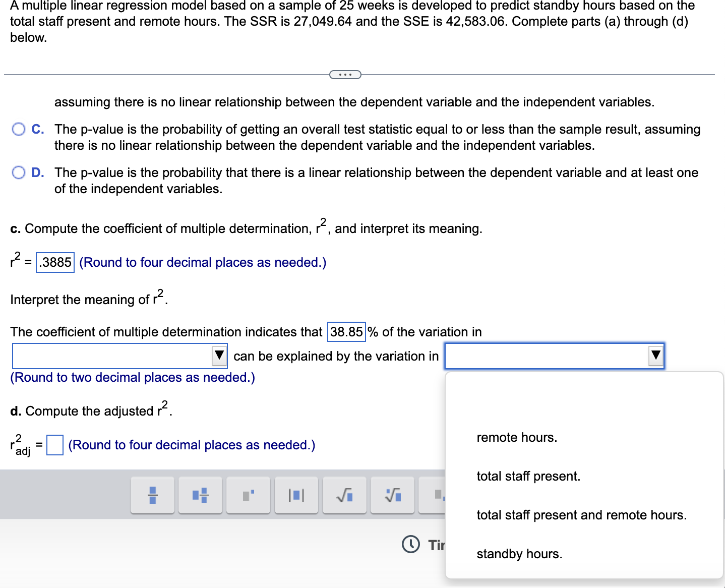The width and height of the screenshot is (725, 588).
Task: Click the clock timer icon near Time
Action: [x=410, y=545]
